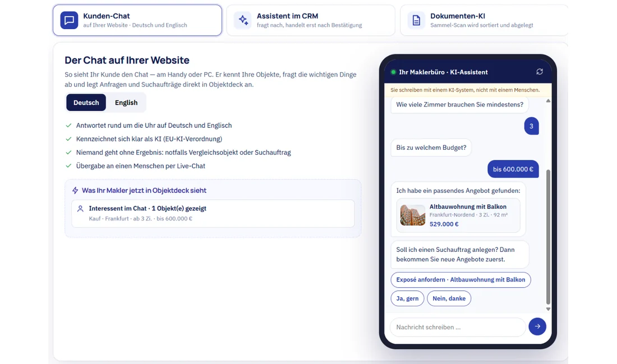Click Frankfurt-Nordend · 3 Zi. · 92 m² details
This screenshot has width=617, height=364.
pyautogui.click(x=468, y=215)
